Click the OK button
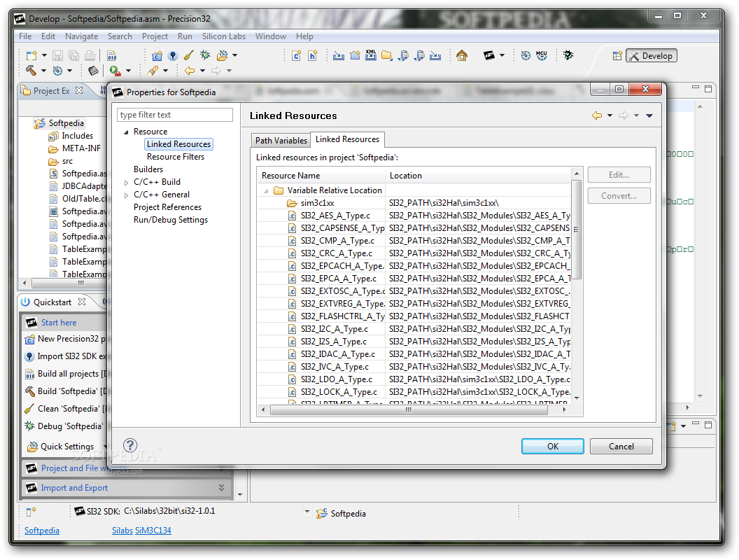Image resolution: width=739 pixels, height=560 pixels. point(552,446)
